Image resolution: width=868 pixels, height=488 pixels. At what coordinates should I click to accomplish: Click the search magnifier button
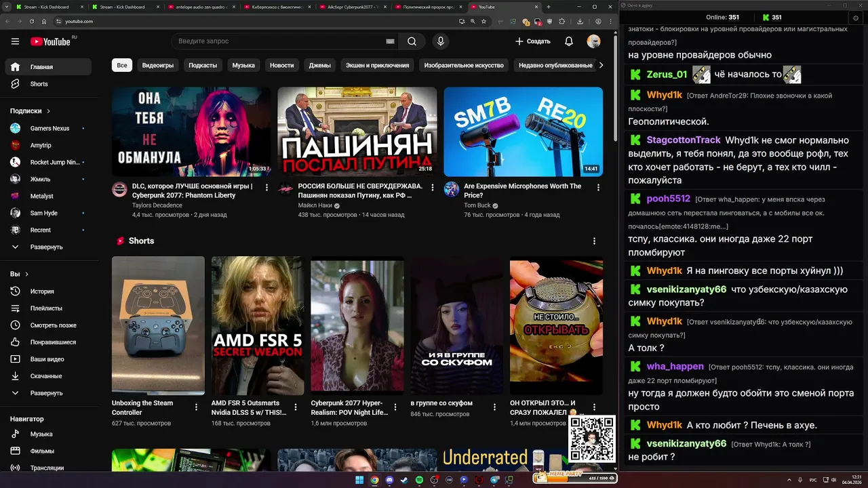tap(412, 41)
